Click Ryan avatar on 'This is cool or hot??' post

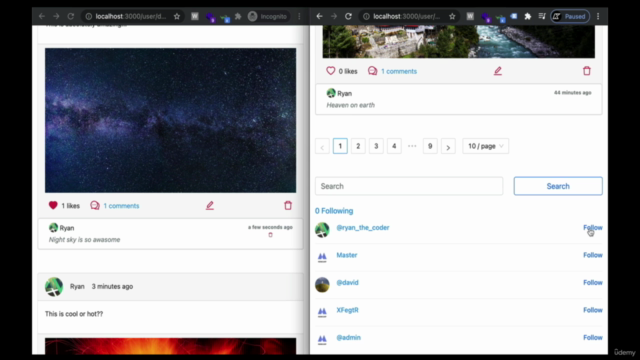tap(54, 287)
